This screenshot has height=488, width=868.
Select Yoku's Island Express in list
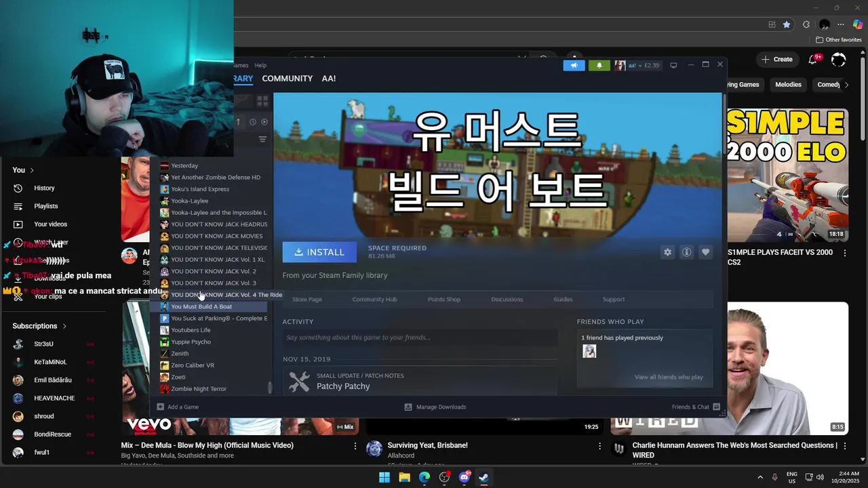pos(200,189)
